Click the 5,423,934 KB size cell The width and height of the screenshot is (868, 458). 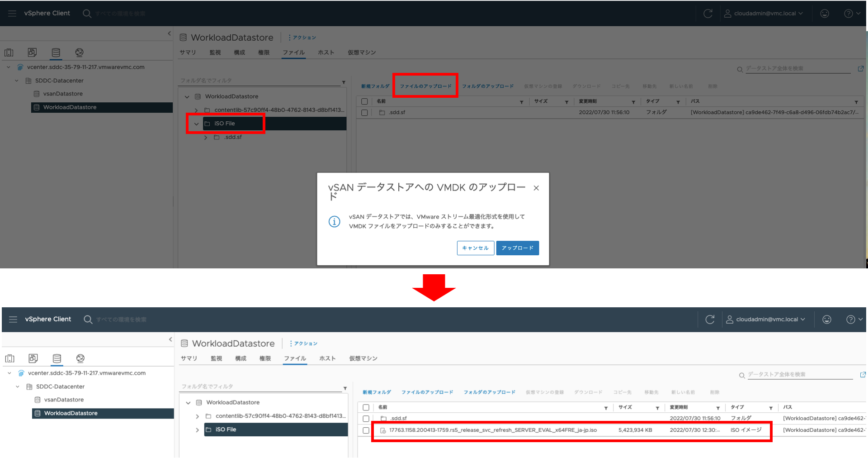pyautogui.click(x=635, y=430)
